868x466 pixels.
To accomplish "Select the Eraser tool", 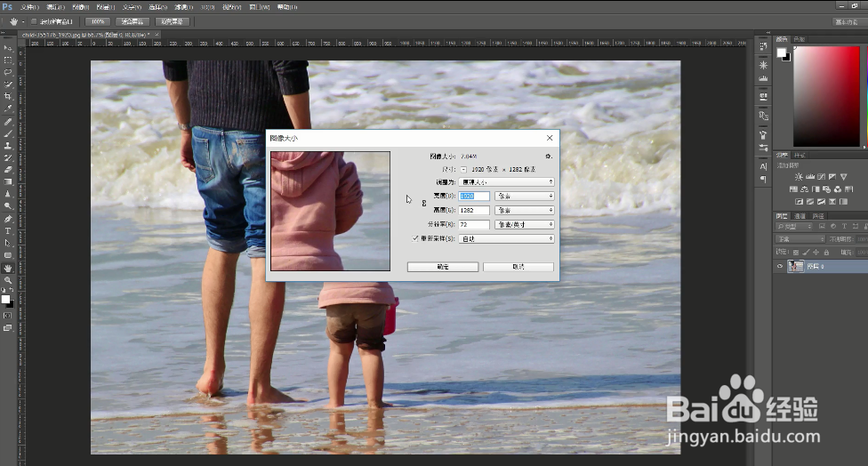I will pos(8,170).
